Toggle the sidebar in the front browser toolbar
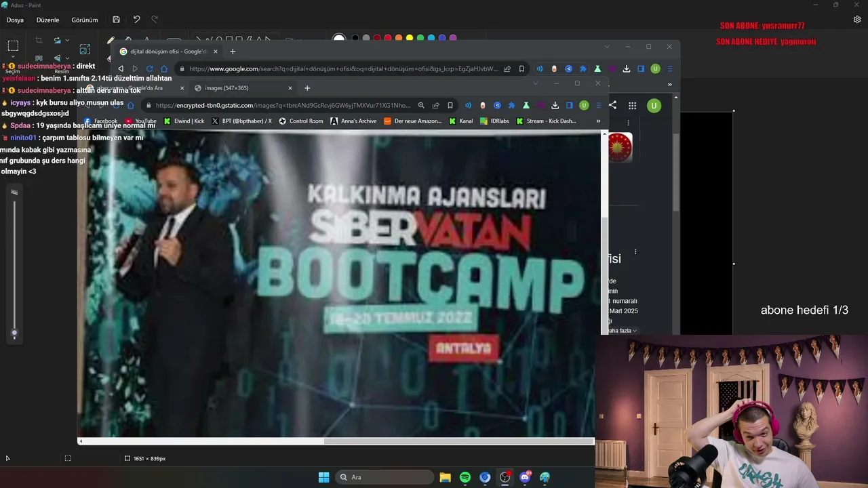868x488 pixels. click(x=569, y=105)
